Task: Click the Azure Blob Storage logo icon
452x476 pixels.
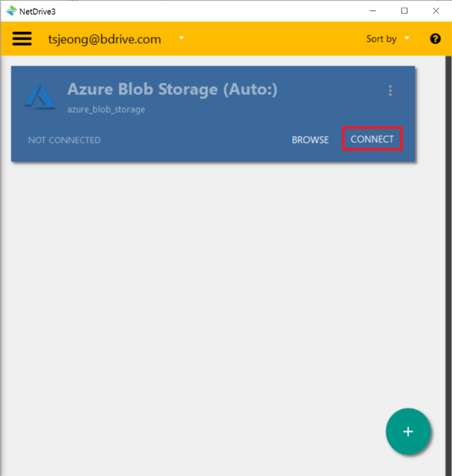Action: pyautogui.click(x=40, y=96)
